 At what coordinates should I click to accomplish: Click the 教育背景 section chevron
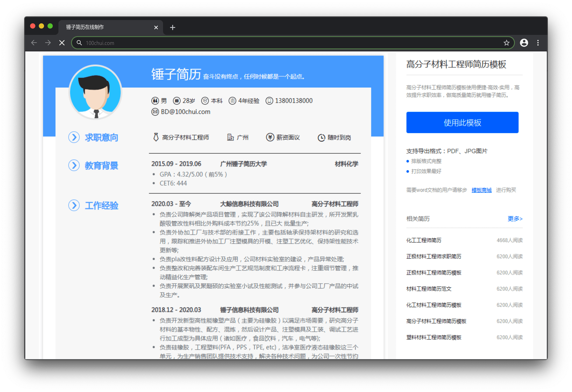click(74, 165)
